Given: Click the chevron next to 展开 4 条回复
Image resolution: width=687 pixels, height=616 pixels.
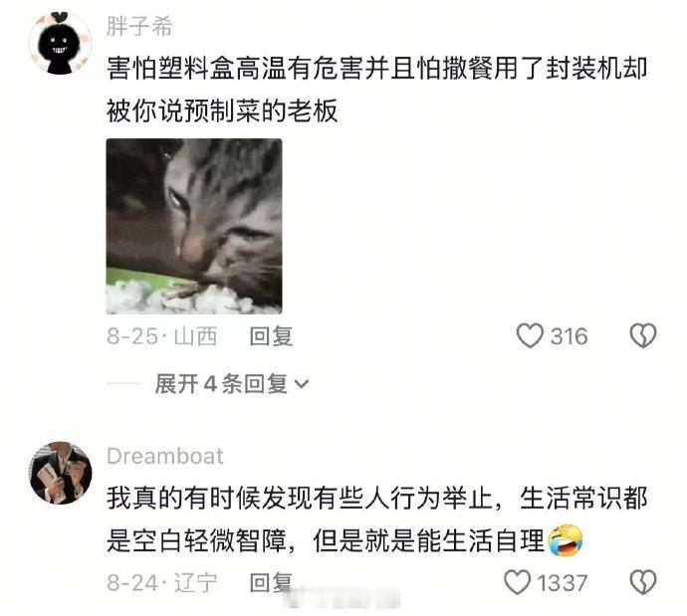Looking at the screenshot, I should (x=302, y=384).
